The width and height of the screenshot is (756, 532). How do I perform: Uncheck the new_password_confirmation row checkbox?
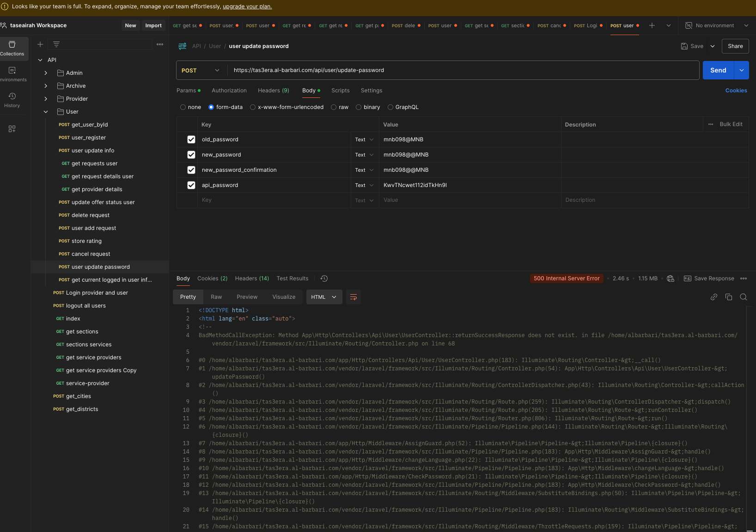pyautogui.click(x=191, y=170)
